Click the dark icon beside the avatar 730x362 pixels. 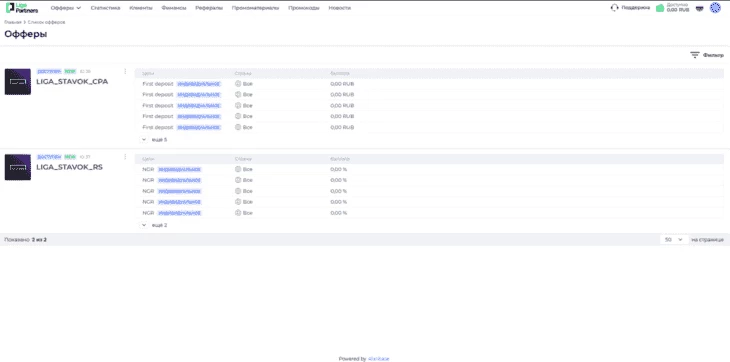point(699,8)
